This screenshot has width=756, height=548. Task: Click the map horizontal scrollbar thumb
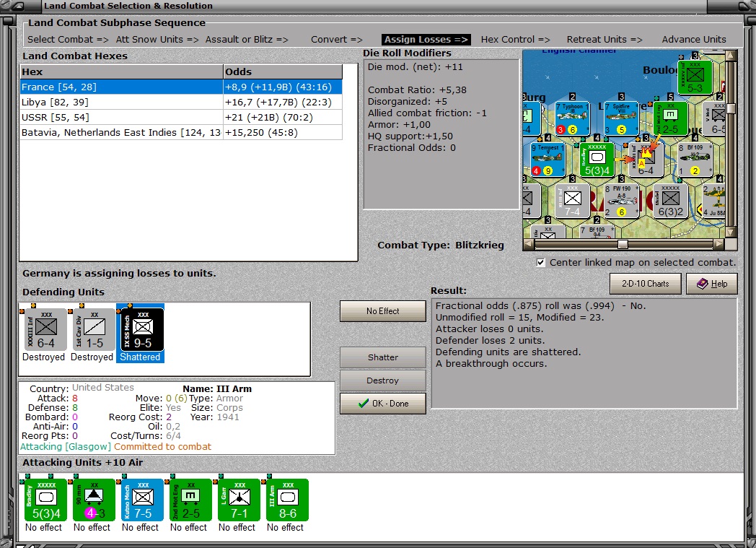pos(623,244)
